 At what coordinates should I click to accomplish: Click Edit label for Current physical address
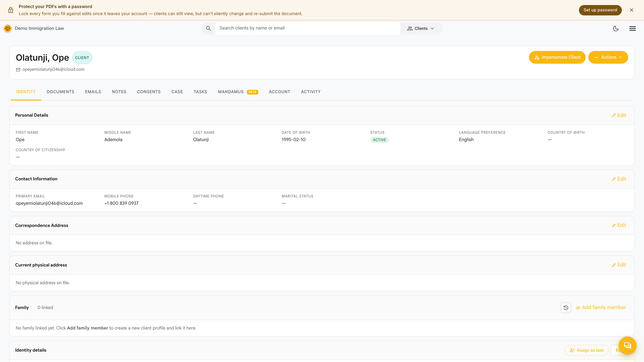click(x=622, y=265)
